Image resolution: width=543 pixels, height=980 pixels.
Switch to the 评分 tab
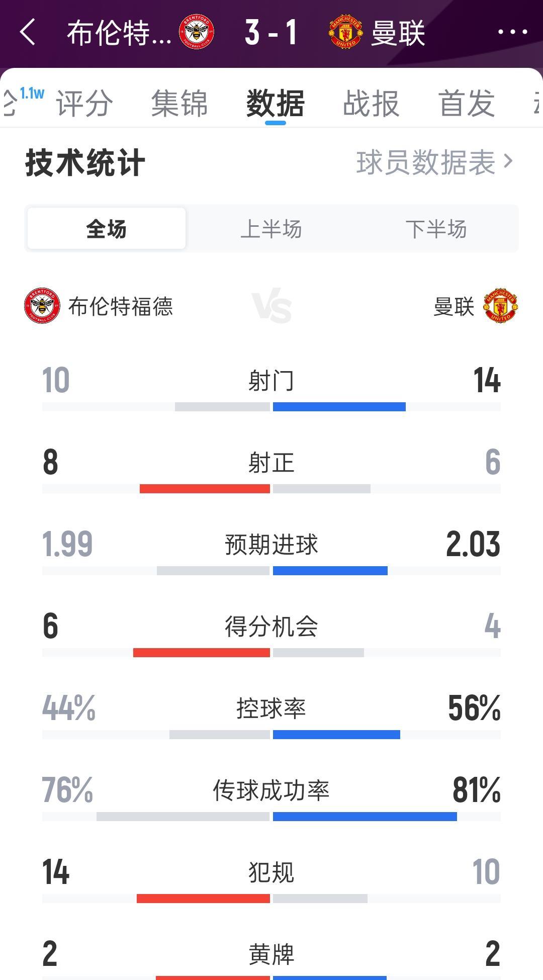coord(84,104)
